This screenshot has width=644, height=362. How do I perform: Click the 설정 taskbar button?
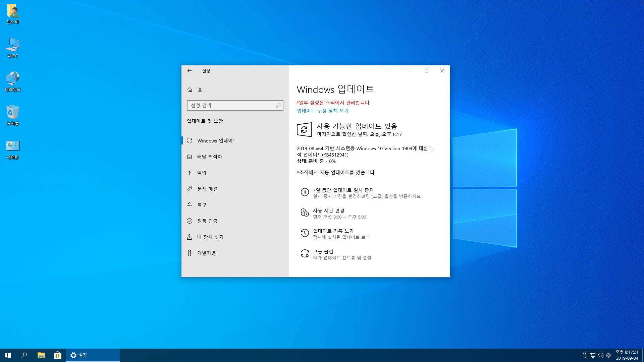pos(93,355)
